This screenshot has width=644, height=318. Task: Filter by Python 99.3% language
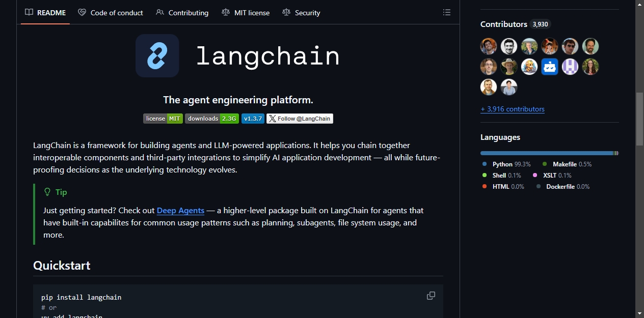pyautogui.click(x=507, y=164)
